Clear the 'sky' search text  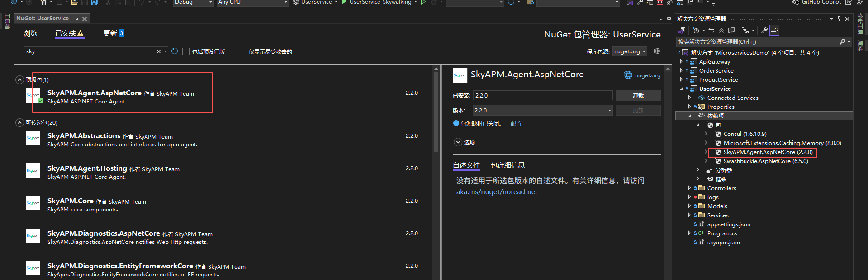pos(159,51)
